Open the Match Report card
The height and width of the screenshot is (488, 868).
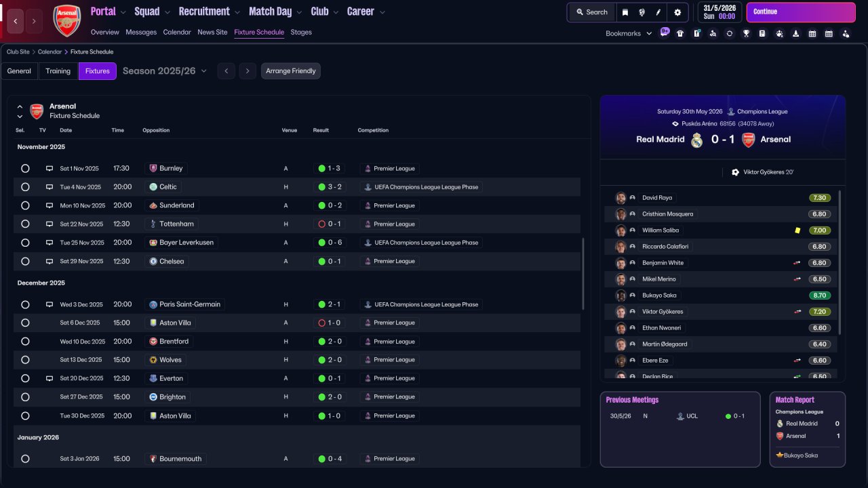point(808,429)
